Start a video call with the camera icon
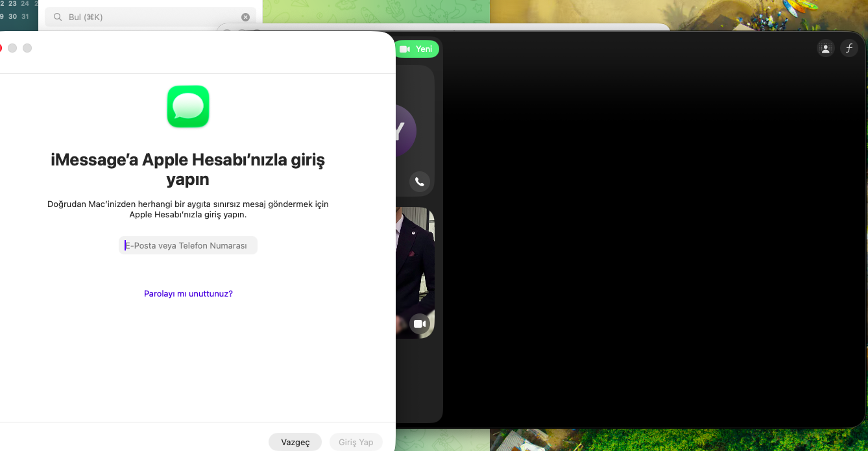Viewport: 868px width, 451px height. [420, 323]
